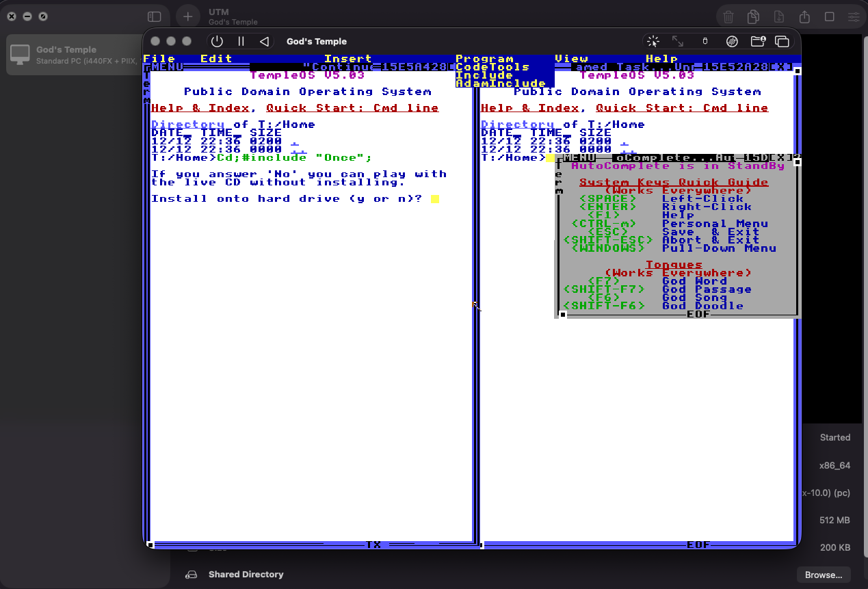Open the Insert menu
The height and width of the screenshot is (589, 868).
coord(347,59)
